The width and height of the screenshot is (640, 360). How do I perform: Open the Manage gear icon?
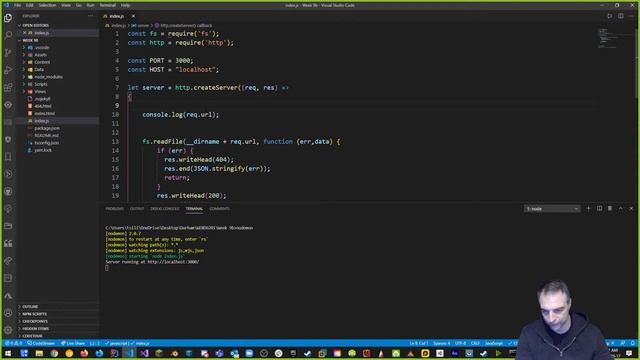coord(8,330)
